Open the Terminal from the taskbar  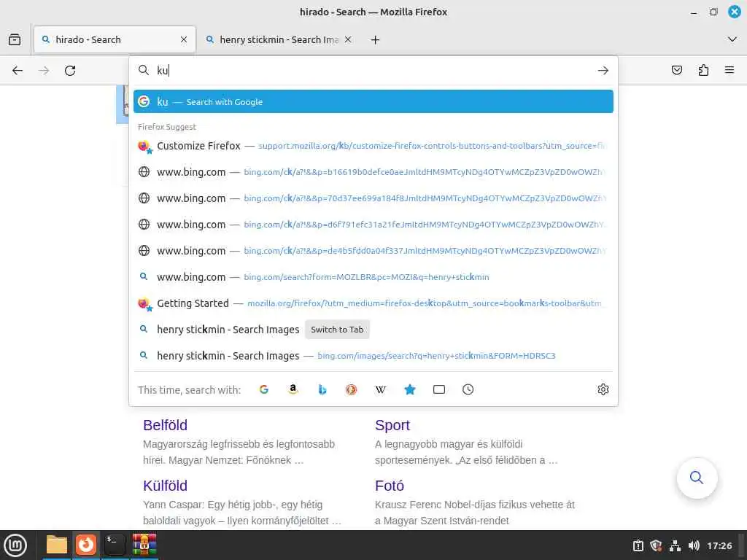[115, 545]
